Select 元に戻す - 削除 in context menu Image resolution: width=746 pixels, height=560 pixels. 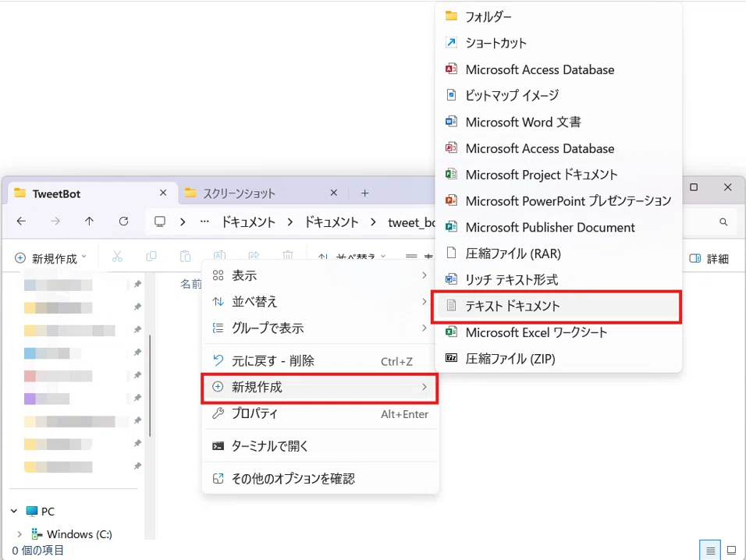(320, 361)
